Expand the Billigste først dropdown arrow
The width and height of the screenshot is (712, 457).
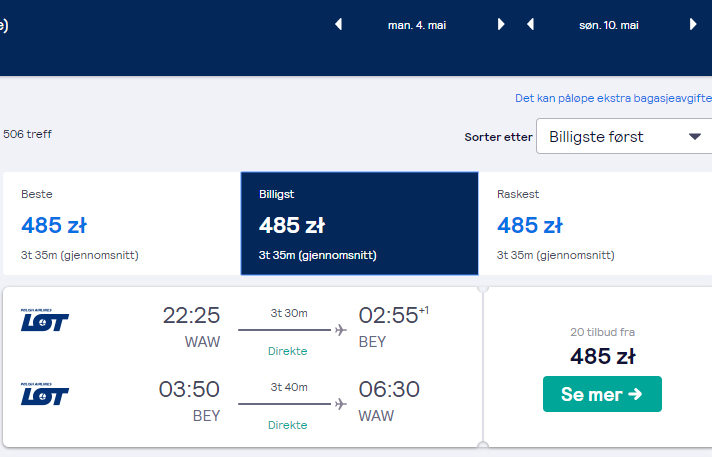click(694, 136)
